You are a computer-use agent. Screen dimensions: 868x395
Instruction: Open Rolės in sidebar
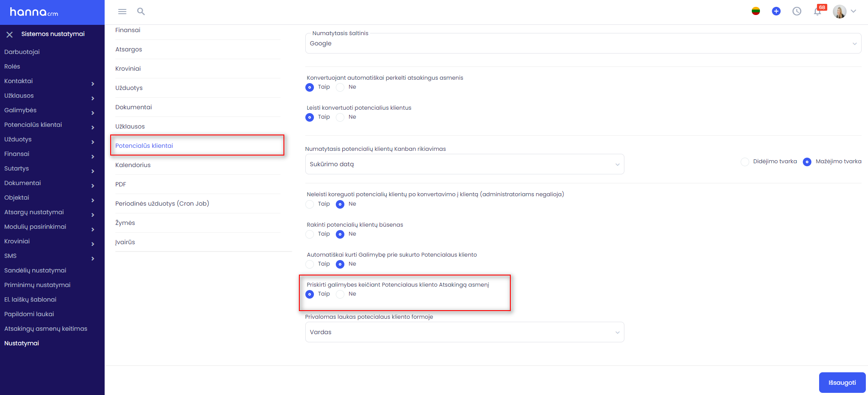click(12, 66)
